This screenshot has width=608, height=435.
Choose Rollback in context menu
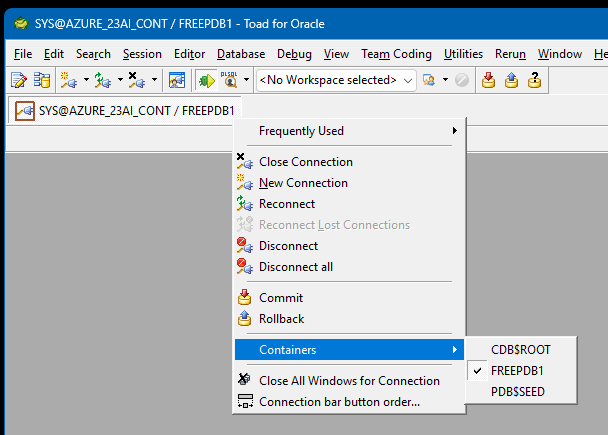[349, 319]
